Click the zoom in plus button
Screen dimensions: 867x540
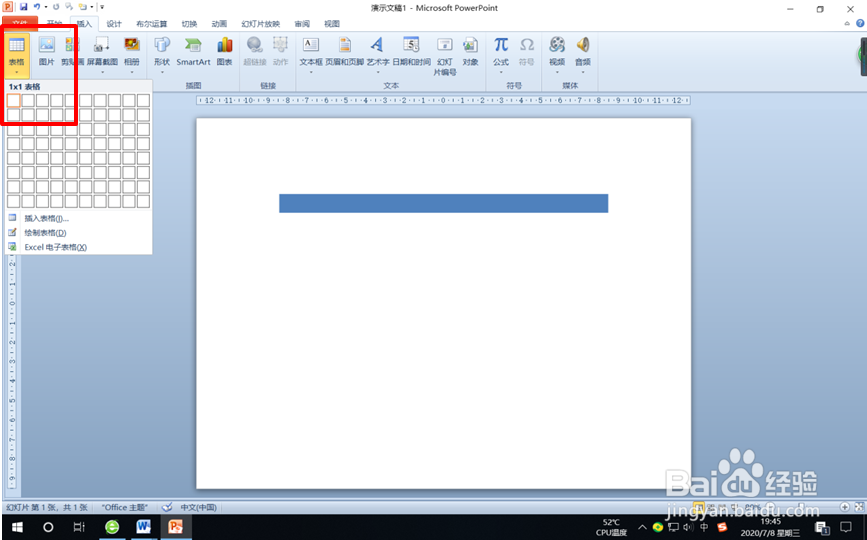(x=845, y=507)
